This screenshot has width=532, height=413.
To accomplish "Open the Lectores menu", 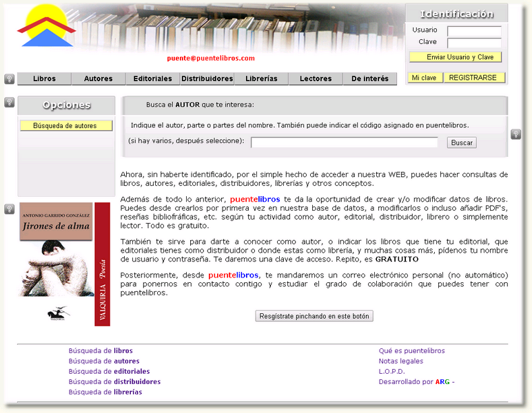I will pos(316,78).
